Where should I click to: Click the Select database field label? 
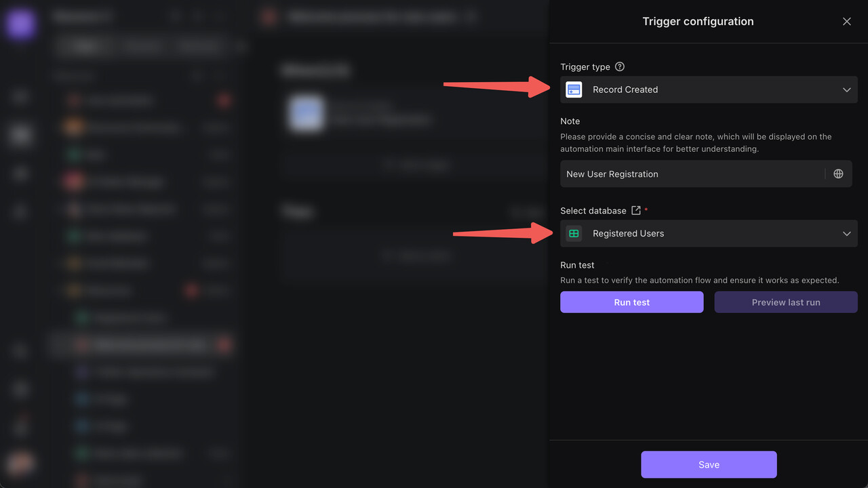(593, 211)
